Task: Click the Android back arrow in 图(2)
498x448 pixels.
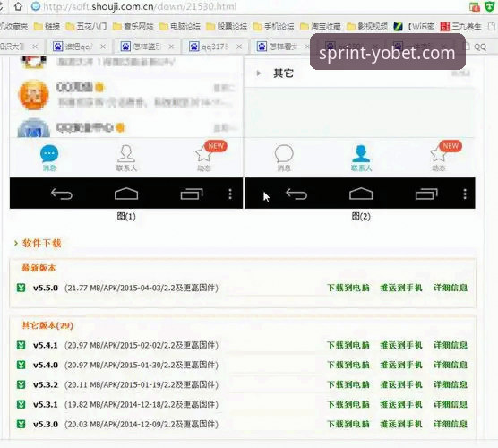Action: pyautogui.click(x=296, y=194)
